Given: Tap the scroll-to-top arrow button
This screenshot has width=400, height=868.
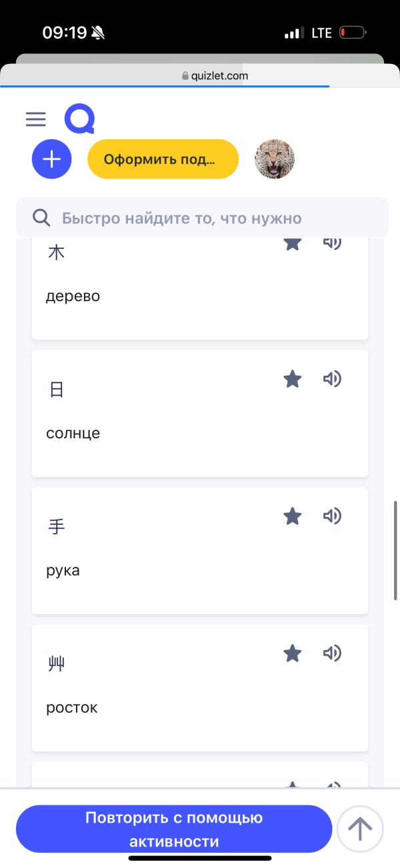Looking at the screenshot, I should point(360,828).
